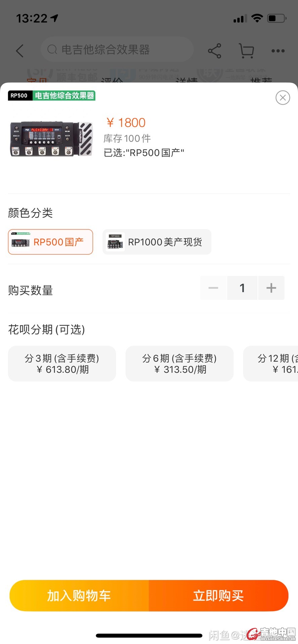Decrease purchase quantity with minus button
This screenshot has height=644, width=298.
coord(213,288)
